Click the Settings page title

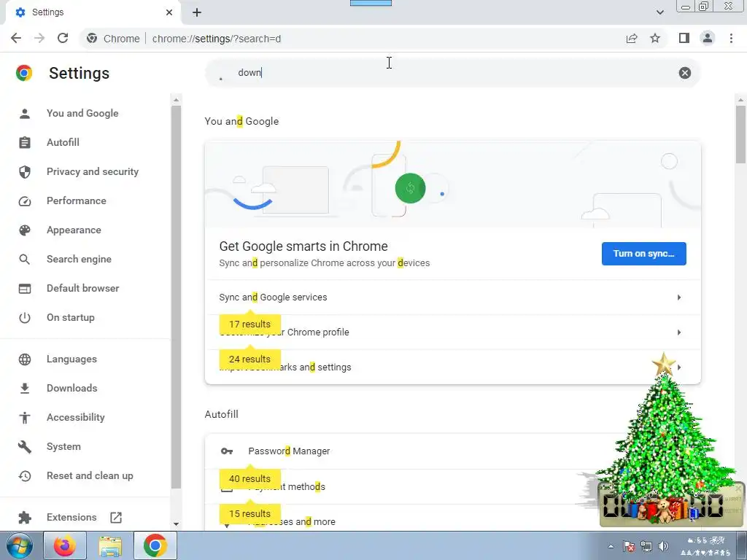79,74
